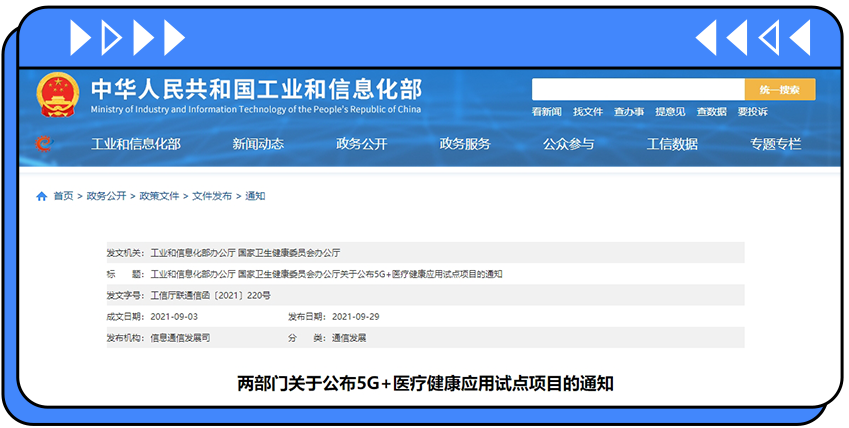This screenshot has width=849, height=428.
Task: Select the 公众参与 navigation menu
Action: pos(569,144)
